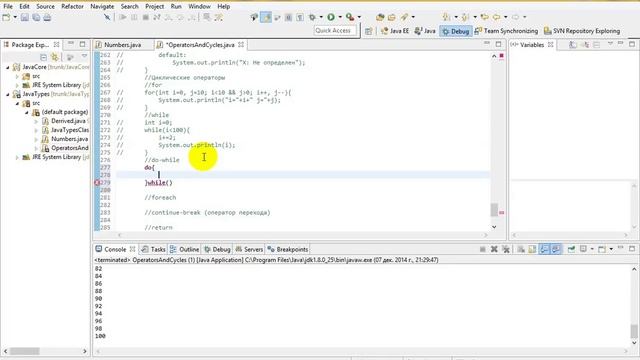Click the Disconnect debug icon
Viewport: 640px width, 360px height.
click(x=157, y=17)
